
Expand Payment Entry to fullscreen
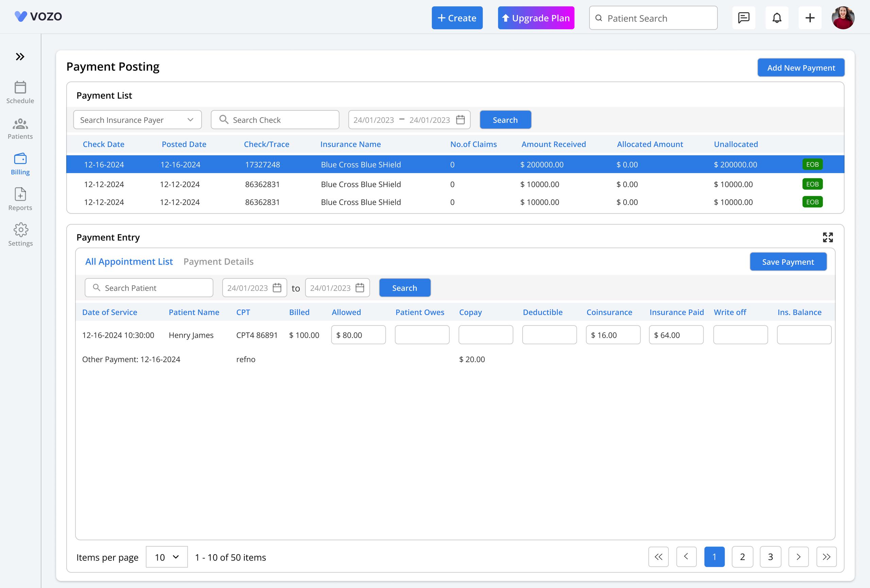tap(828, 237)
